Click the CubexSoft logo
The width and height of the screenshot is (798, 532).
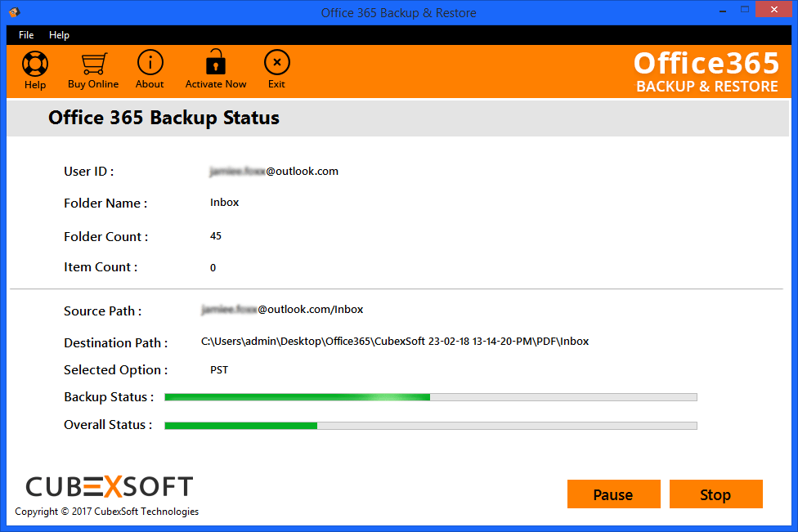(x=109, y=487)
